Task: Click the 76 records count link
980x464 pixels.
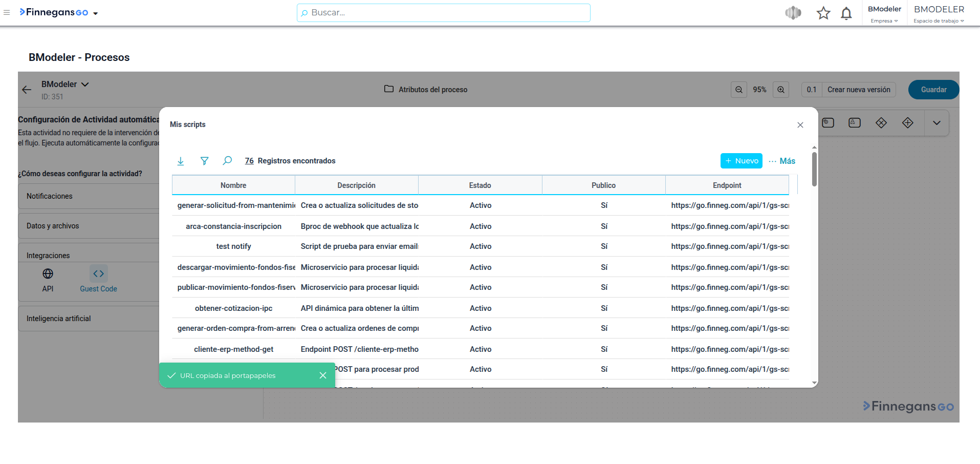Action: 249,161
